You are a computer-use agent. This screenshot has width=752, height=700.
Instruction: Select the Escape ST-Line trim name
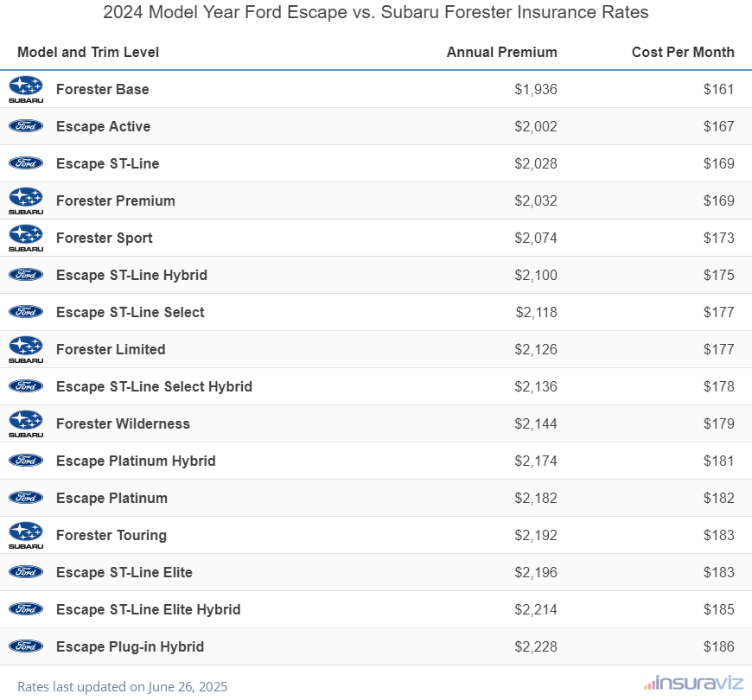107,163
